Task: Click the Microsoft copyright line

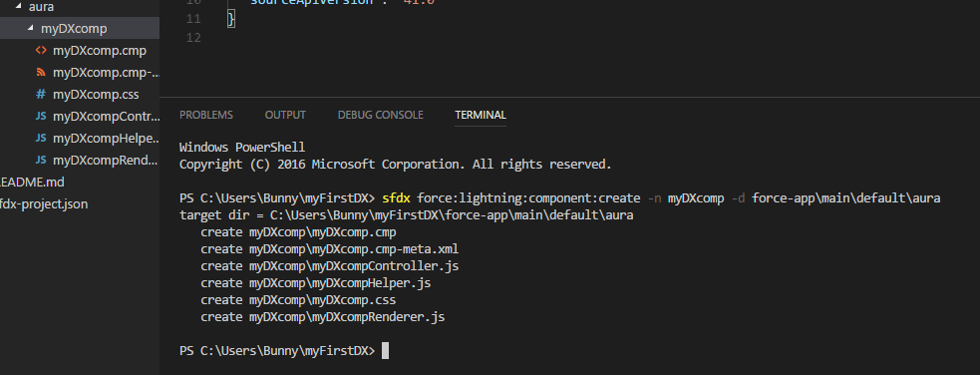Action: (x=396, y=165)
